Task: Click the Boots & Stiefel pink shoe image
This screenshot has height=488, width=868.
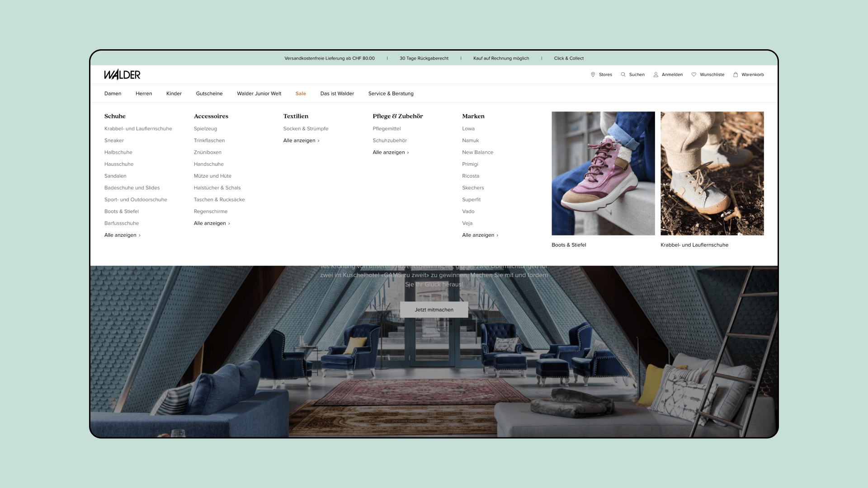Action: coord(603,174)
